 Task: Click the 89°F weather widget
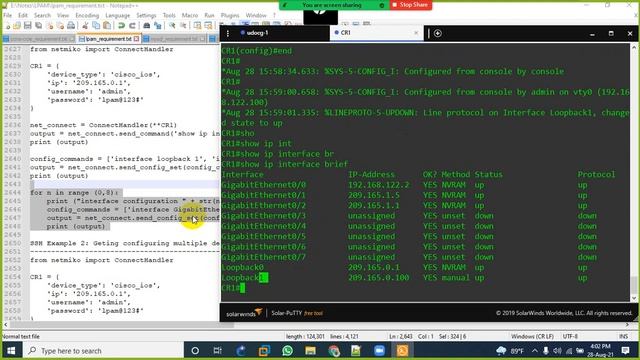tap(509, 351)
